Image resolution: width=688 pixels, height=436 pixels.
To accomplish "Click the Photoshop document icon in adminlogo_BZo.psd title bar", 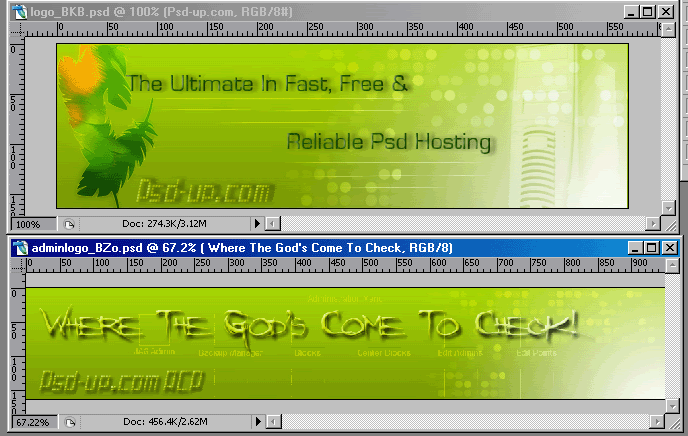I will (x=20, y=248).
